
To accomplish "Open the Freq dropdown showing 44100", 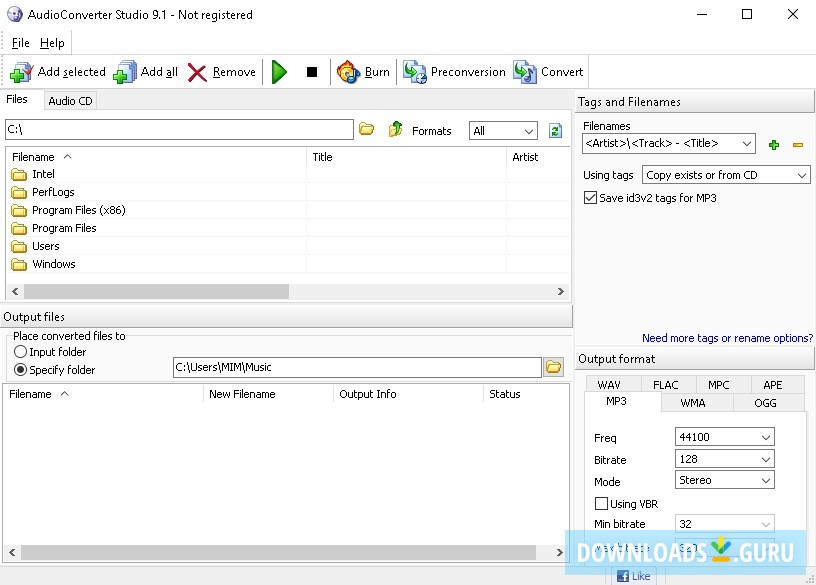I will [724, 437].
